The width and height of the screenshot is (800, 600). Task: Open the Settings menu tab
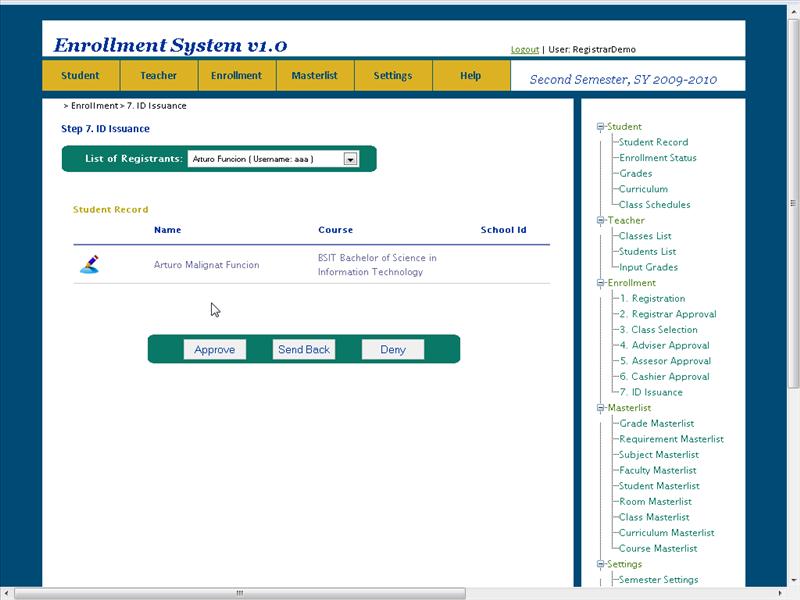click(x=393, y=76)
